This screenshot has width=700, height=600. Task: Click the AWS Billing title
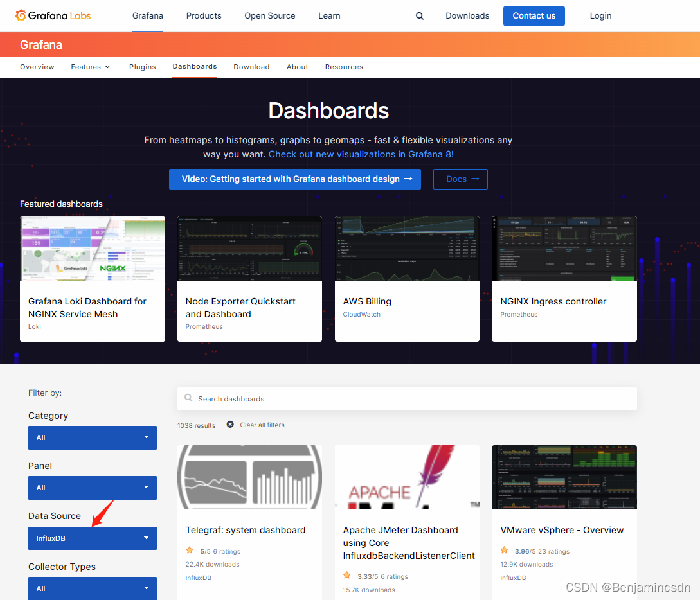[367, 301]
